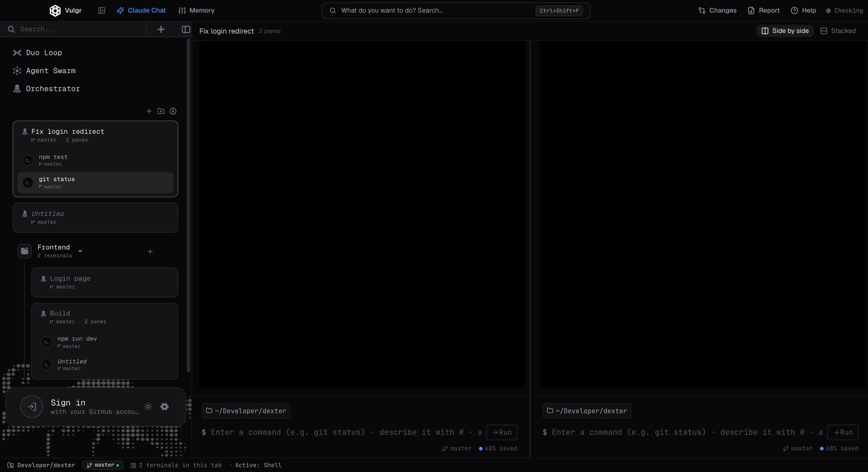
Task: Create a new folder via the folder-plus icon
Action: 161,111
